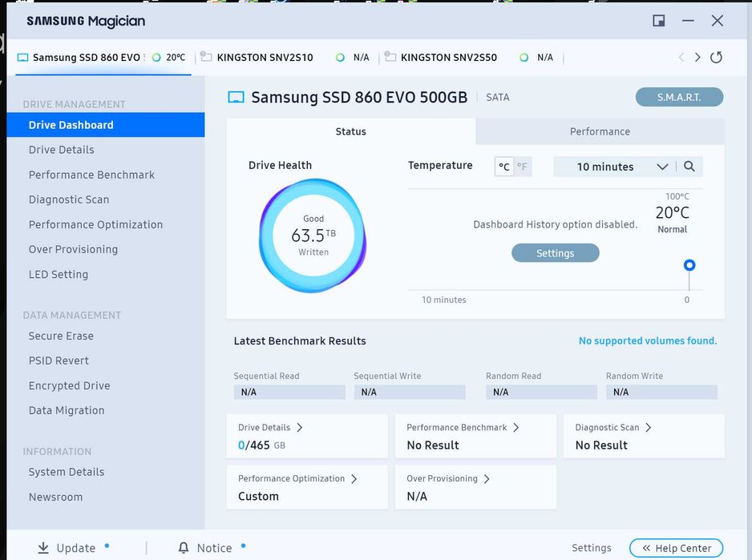Open Over Provisioning in sidebar
The image size is (752, 560).
coord(74,249)
